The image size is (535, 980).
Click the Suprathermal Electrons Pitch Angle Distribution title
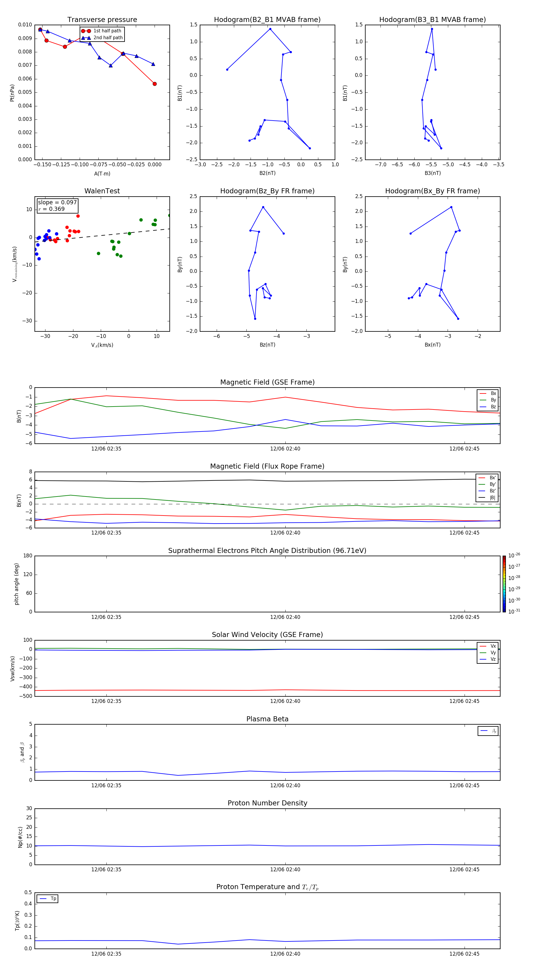tap(267, 551)
